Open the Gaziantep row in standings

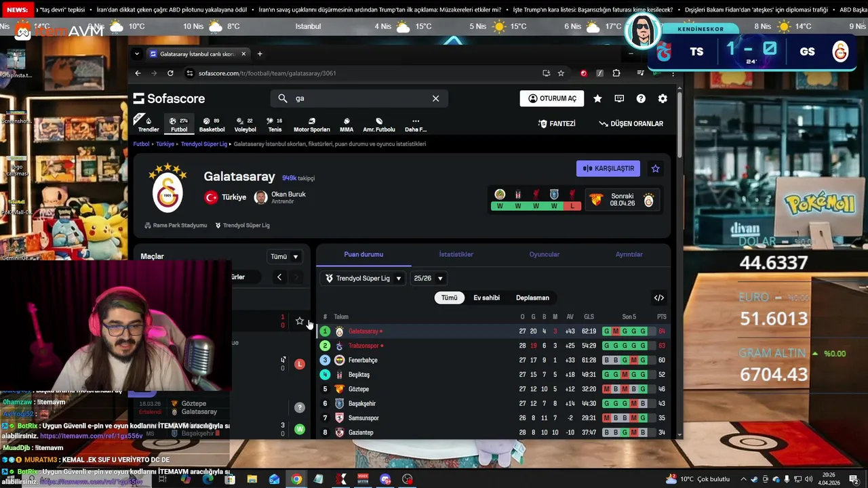coord(493,432)
